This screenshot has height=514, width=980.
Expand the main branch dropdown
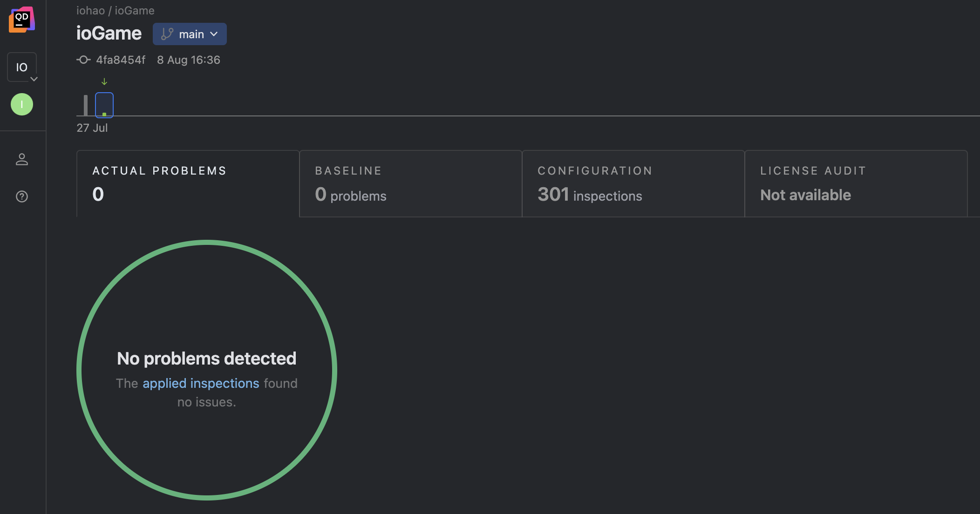point(190,34)
